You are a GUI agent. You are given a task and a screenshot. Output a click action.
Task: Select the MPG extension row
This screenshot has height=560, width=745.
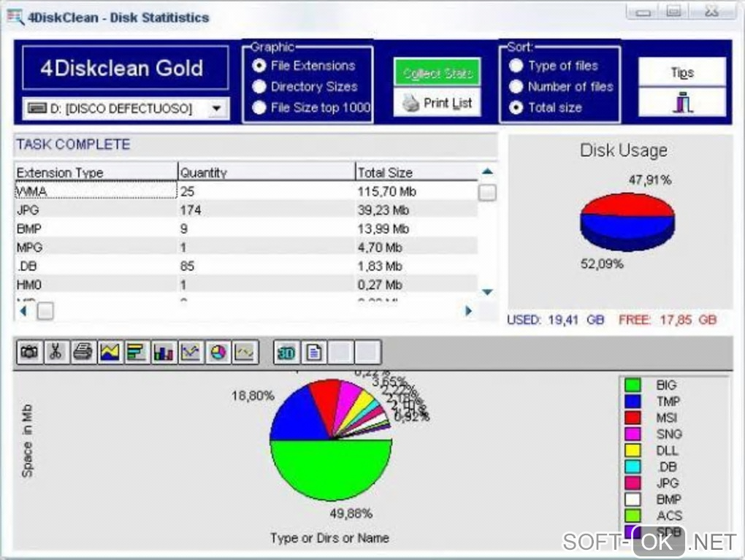coord(246,247)
